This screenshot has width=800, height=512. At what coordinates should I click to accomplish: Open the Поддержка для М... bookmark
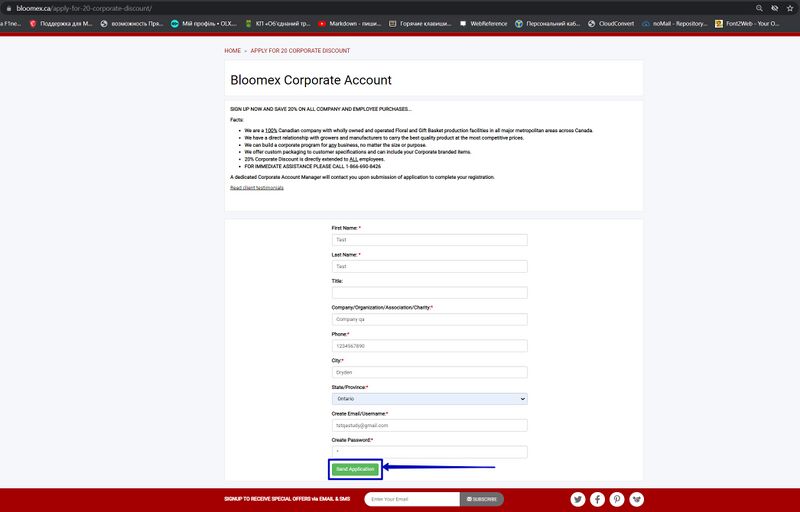[x=61, y=23]
